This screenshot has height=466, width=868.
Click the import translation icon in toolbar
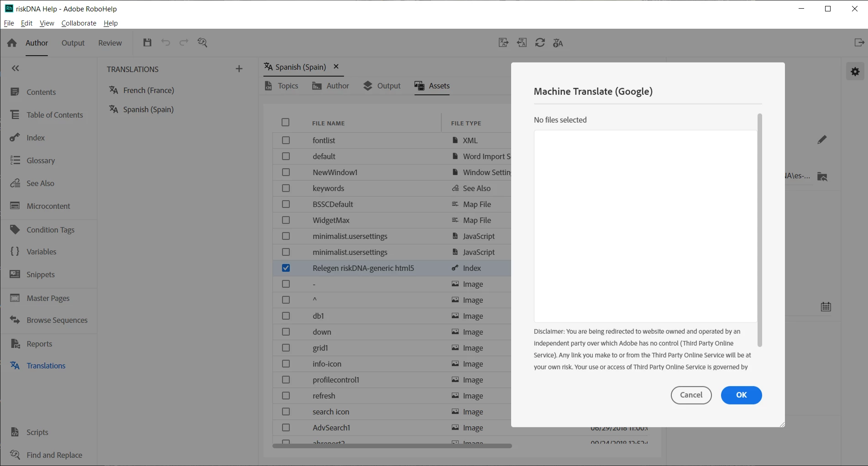(522, 43)
